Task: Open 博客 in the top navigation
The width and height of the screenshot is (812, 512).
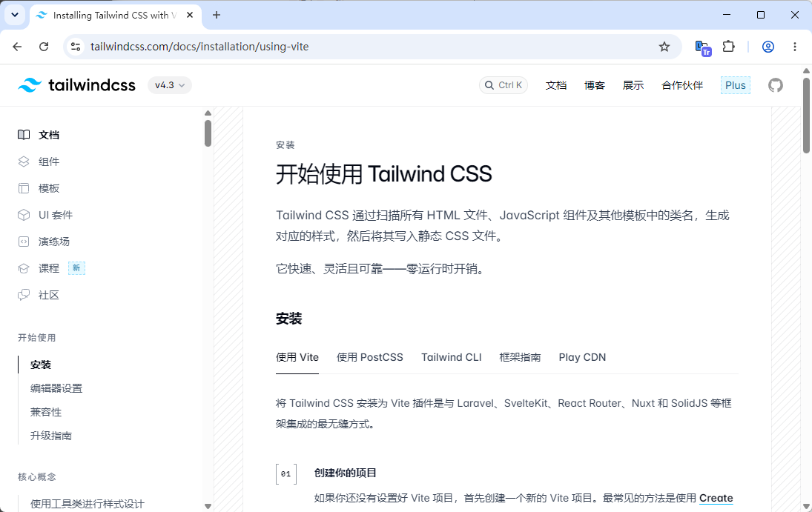Action: [x=595, y=85]
